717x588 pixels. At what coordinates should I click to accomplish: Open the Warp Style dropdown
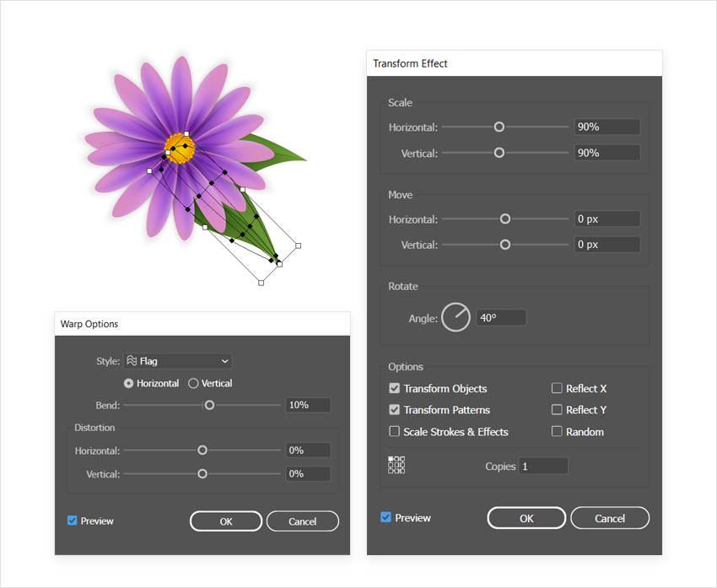(x=178, y=361)
